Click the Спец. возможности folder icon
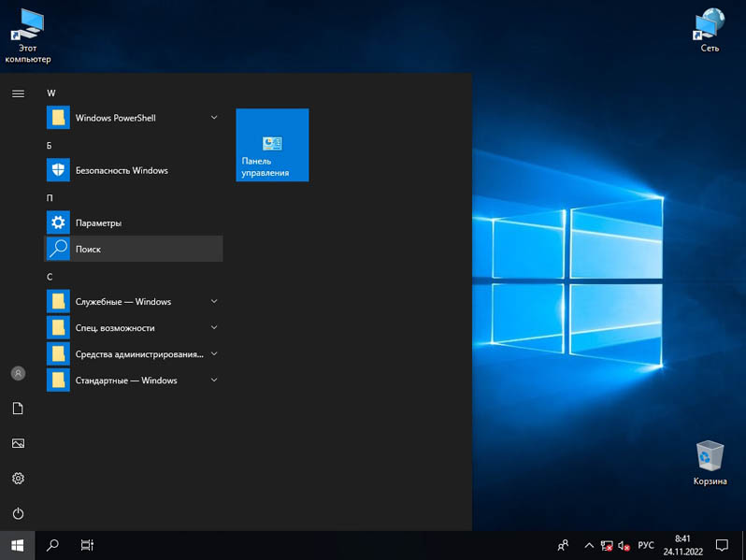The image size is (746, 560). click(58, 327)
